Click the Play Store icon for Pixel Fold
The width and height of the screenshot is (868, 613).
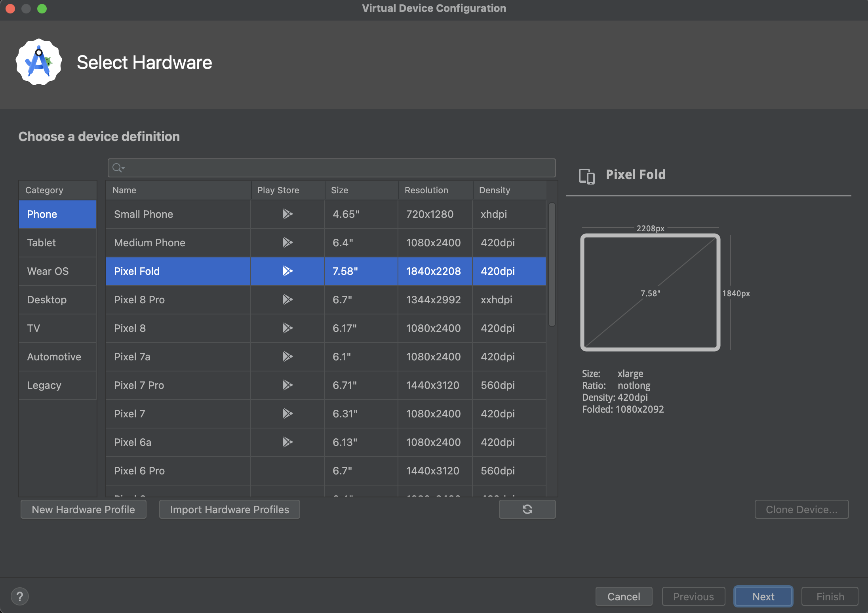point(286,271)
